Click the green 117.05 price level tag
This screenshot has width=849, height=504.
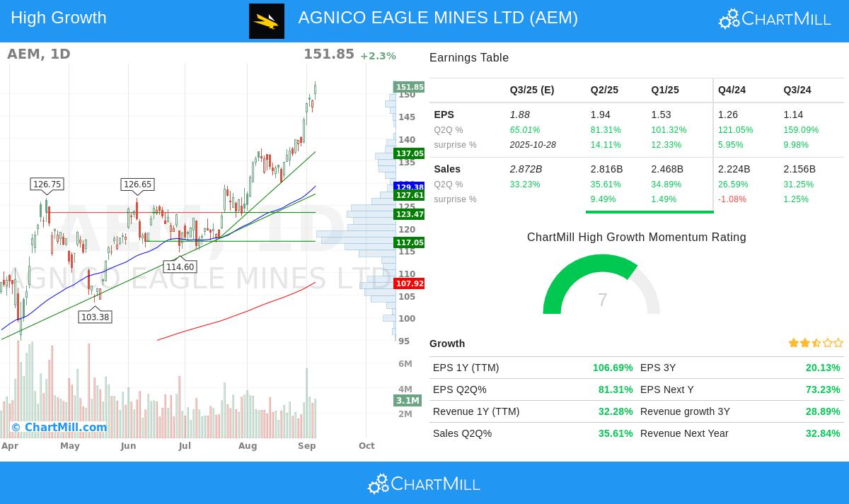[409, 242]
